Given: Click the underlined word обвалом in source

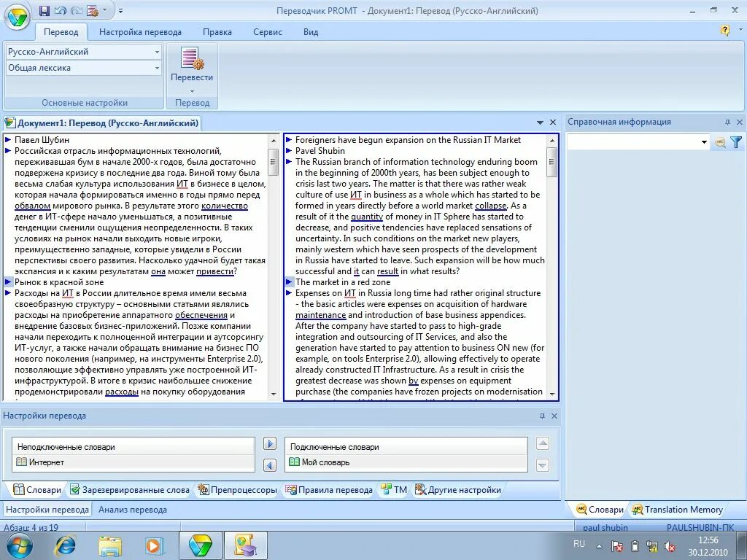Looking at the screenshot, I should (x=32, y=206).
